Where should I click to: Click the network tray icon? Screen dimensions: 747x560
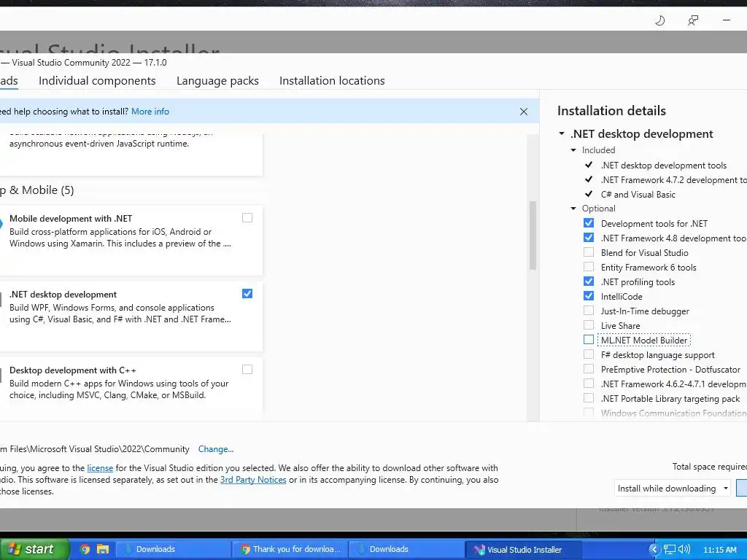[x=670, y=549]
